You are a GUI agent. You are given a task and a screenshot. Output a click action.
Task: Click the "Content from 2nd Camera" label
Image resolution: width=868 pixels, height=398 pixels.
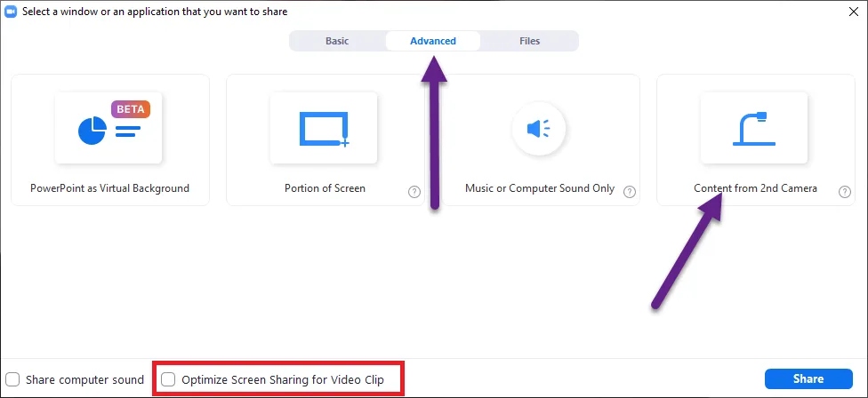[x=755, y=188]
